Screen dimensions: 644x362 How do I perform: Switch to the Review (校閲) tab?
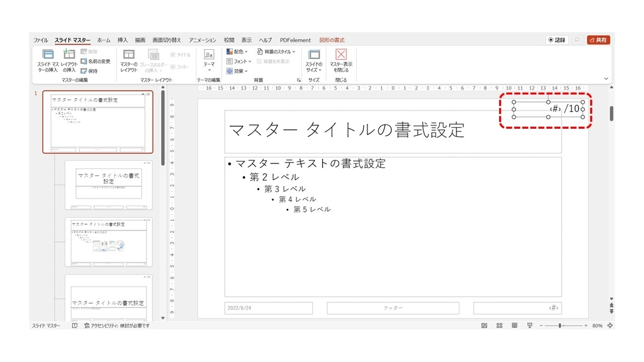[229, 40]
